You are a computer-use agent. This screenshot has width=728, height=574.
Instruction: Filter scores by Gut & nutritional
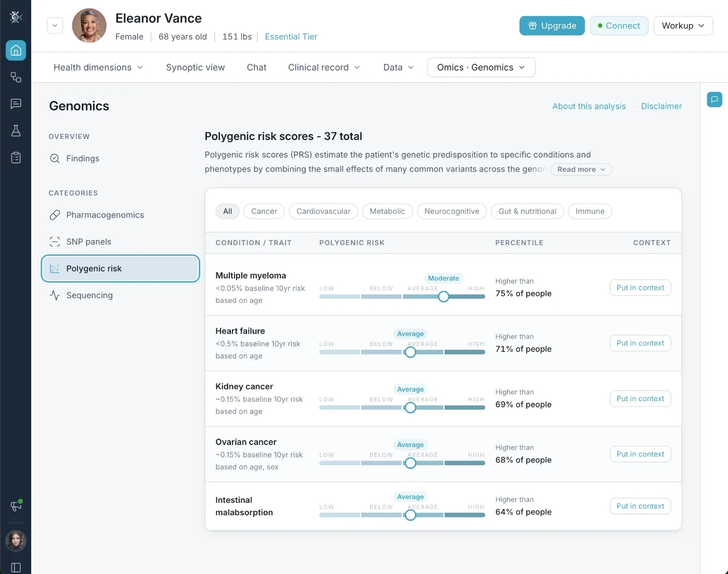[x=527, y=211]
